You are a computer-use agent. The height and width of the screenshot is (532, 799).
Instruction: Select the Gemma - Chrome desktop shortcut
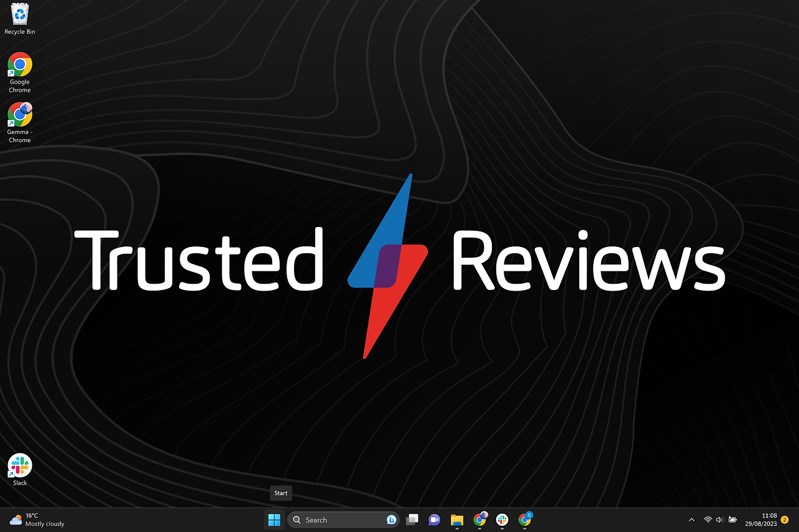coord(20,123)
